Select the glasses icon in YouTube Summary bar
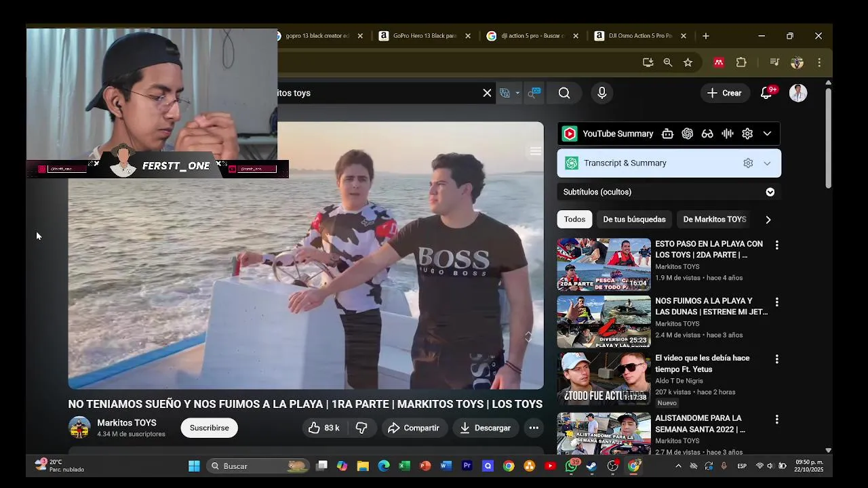Viewport: 868px width, 488px height. coord(707,134)
